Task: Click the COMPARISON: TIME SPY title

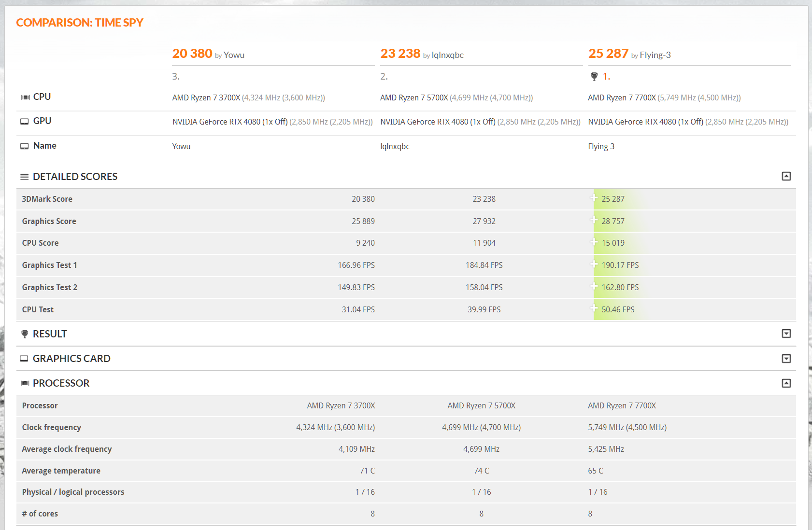Action: click(x=80, y=23)
